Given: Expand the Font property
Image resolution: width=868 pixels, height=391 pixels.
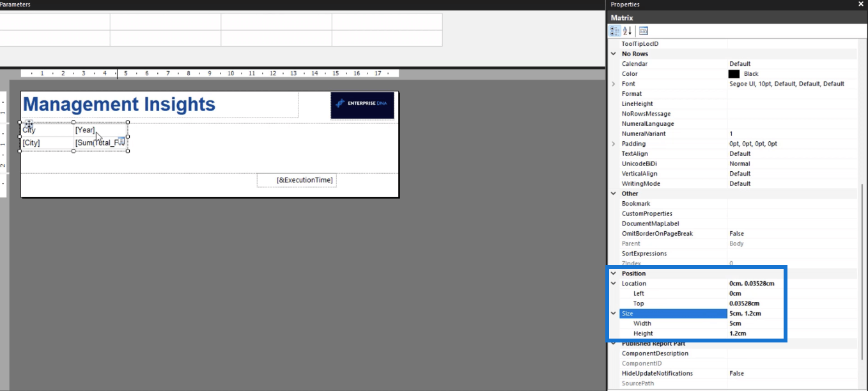Looking at the screenshot, I should (x=614, y=84).
